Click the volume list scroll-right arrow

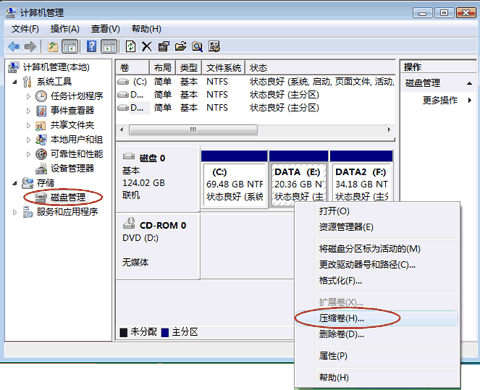tap(389, 130)
